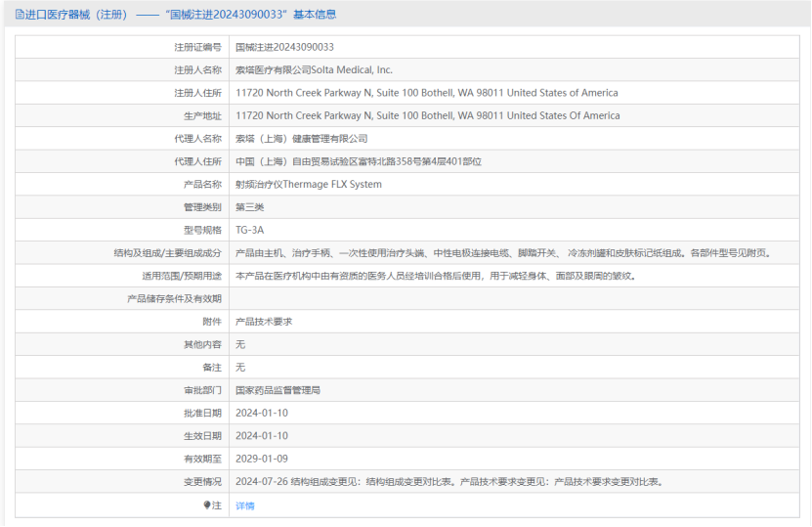The height and width of the screenshot is (527, 812).
Task: Click the 批准日期 value 2024-01-10
Action: coord(261,413)
